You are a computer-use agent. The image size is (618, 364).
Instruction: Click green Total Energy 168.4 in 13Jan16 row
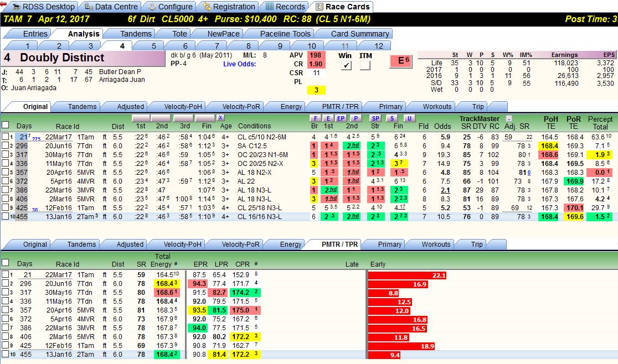tap(167, 355)
